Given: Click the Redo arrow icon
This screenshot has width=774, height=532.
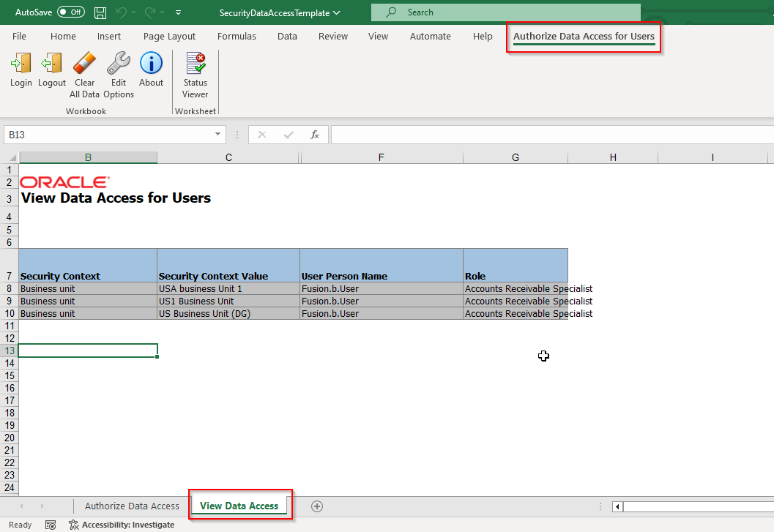Looking at the screenshot, I should click(x=150, y=12).
